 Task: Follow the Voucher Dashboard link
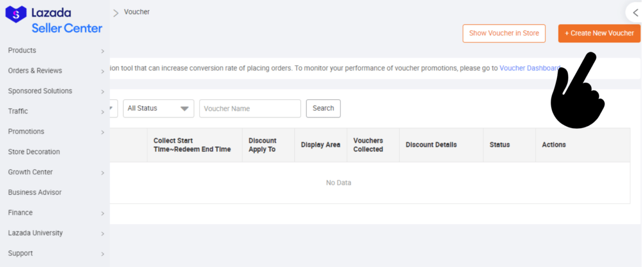coord(529,68)
